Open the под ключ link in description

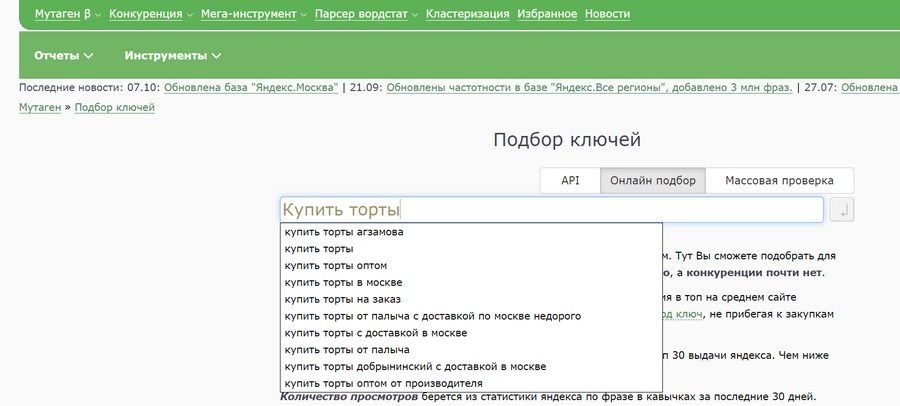(682, 314)
